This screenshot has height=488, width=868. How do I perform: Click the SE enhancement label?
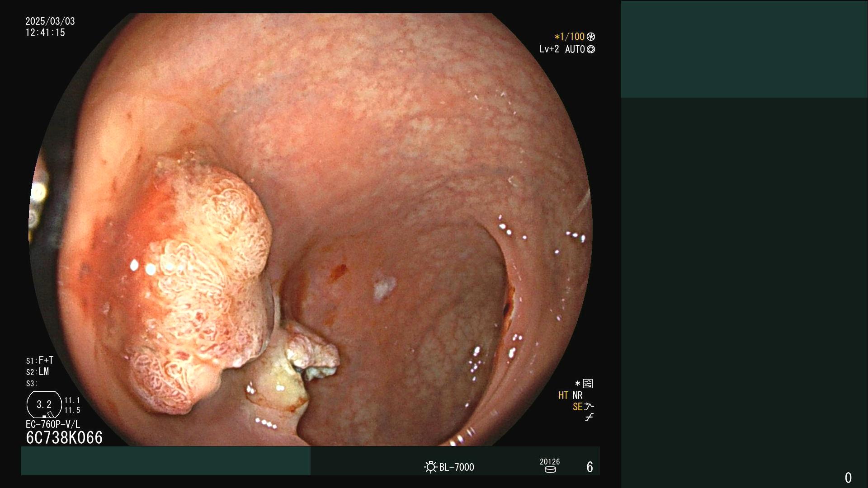[x=578, y=407]
